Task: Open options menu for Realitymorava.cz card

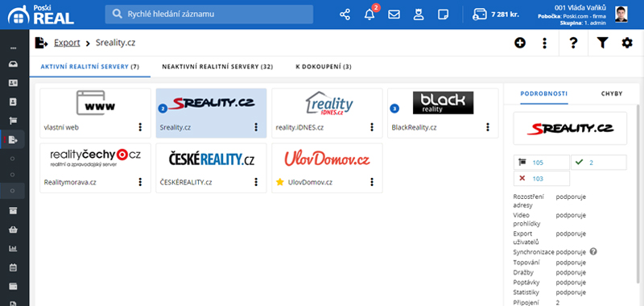Action: (140, 182)
